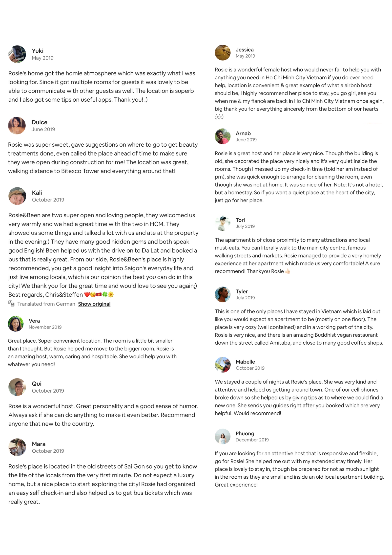Open Yuki's profile picture
392x555 pixels.
click(x=17, y=54)
